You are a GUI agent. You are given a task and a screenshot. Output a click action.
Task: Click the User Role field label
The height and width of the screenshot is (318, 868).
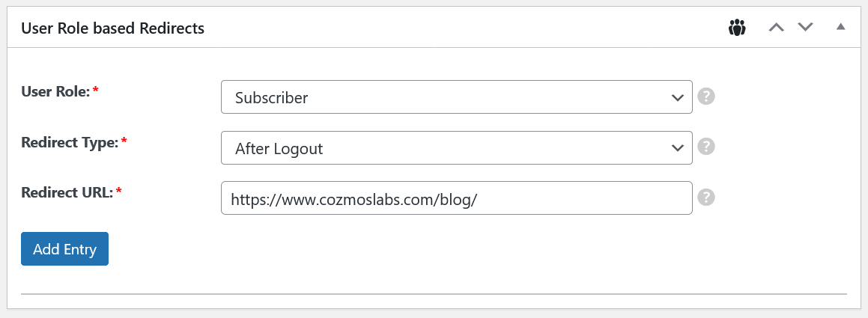coord(55,91)
